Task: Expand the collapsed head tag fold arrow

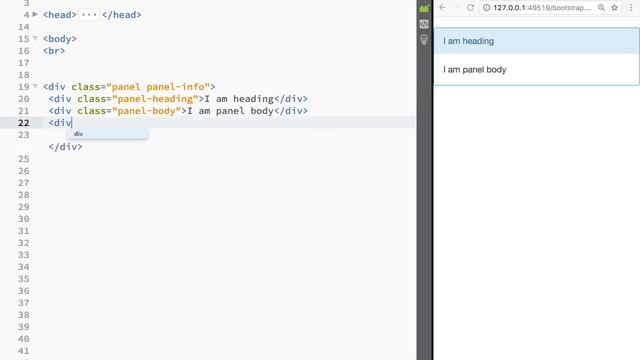Action: tap(35, 14)
